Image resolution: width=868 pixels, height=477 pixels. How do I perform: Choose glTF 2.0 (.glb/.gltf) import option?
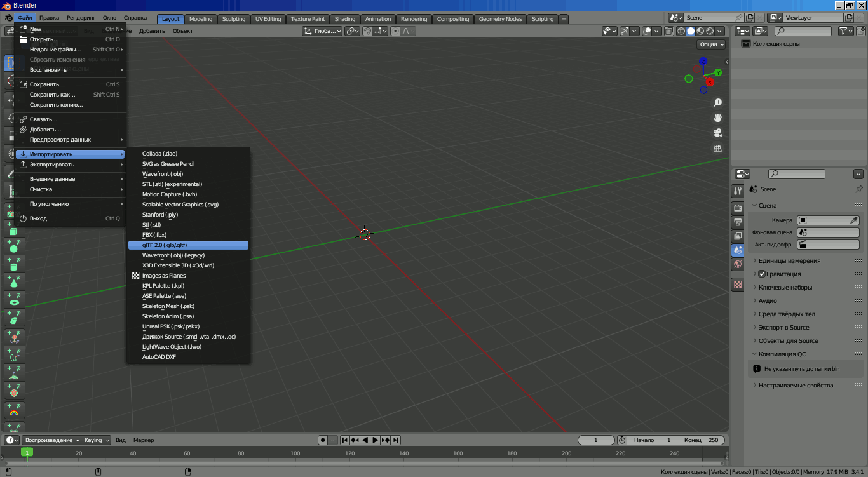188,245
